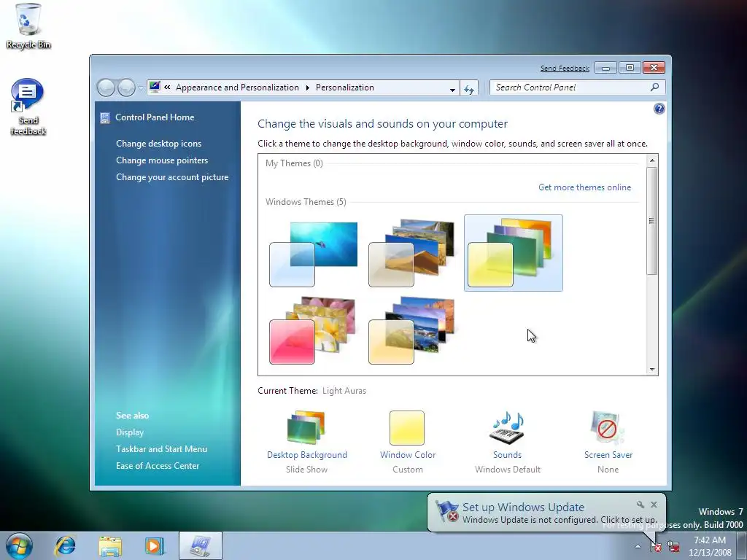
Task: Open Control Panel Home link
Action: coord(155,117)
